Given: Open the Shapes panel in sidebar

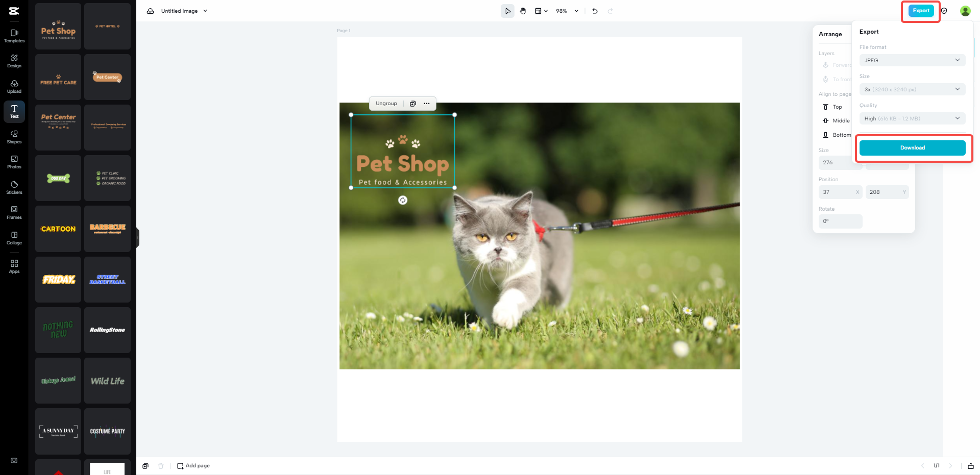Looking at the screenshot, I should (x=14, y=137).
